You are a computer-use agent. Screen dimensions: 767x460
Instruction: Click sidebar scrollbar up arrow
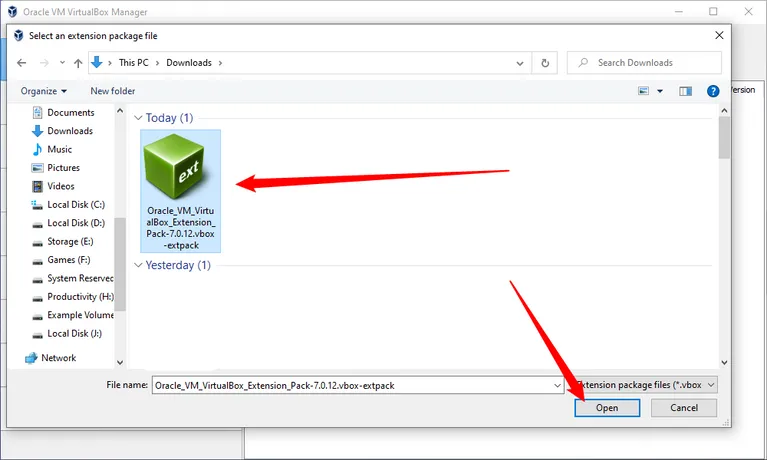point(120,111)
